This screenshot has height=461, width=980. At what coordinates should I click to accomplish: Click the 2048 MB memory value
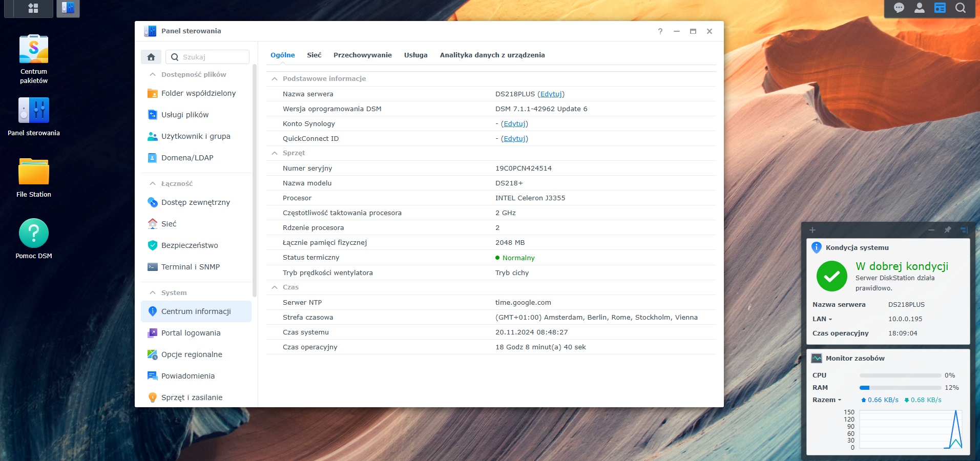pos(510,243)
